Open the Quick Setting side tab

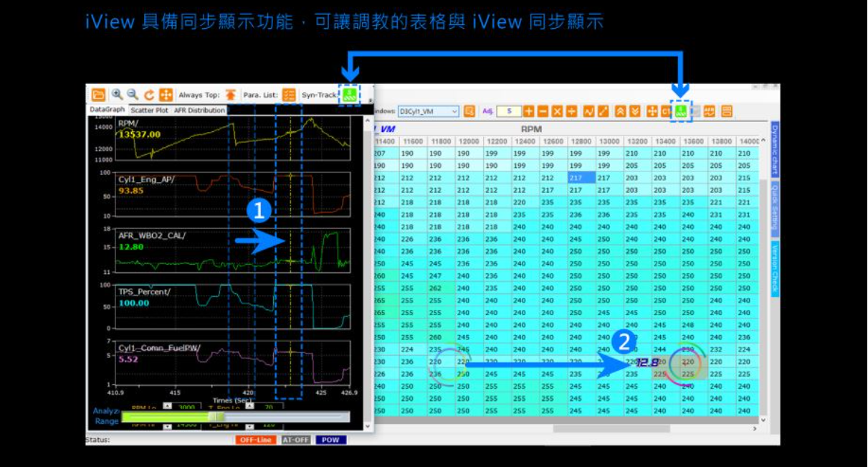coord(775,207)
